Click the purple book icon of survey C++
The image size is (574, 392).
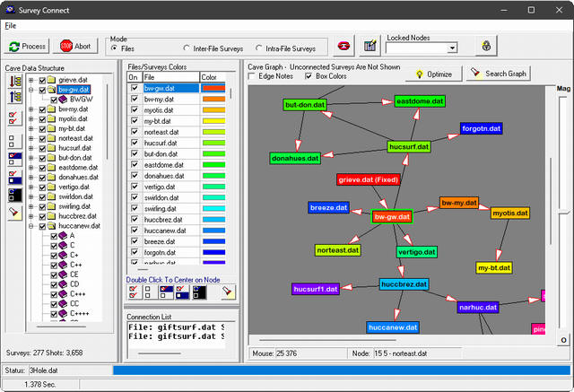pos(63,265)
